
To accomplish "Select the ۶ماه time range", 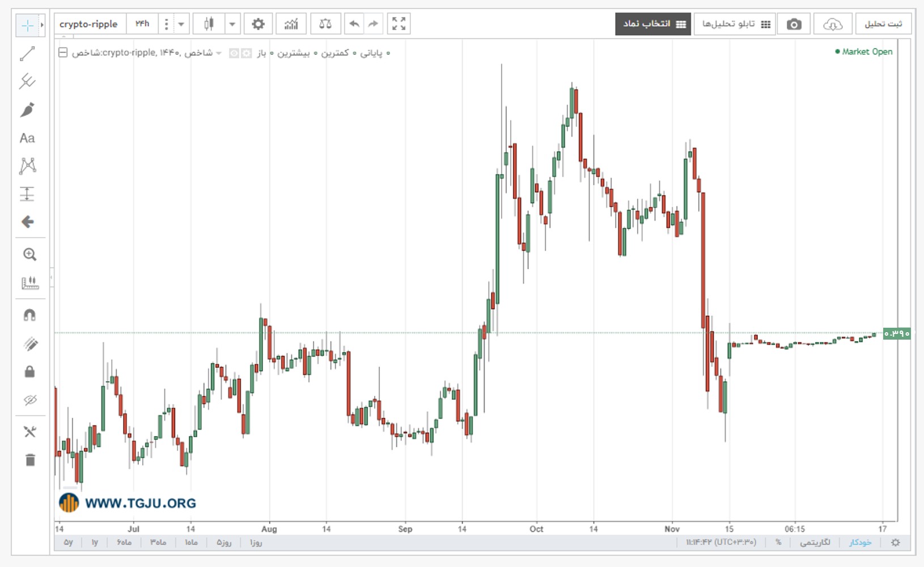I will pyautogui.click(x=124, y=543).
